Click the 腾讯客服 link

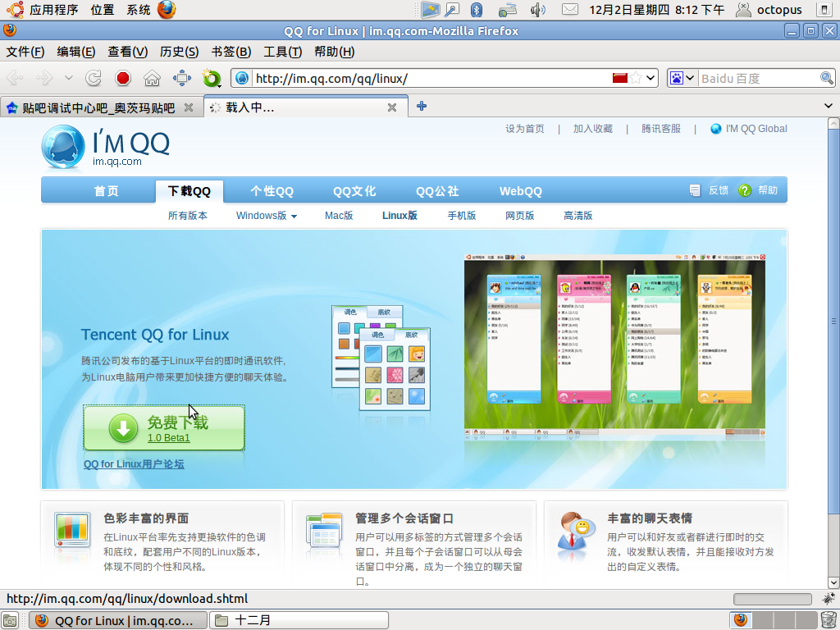[661, 129]
